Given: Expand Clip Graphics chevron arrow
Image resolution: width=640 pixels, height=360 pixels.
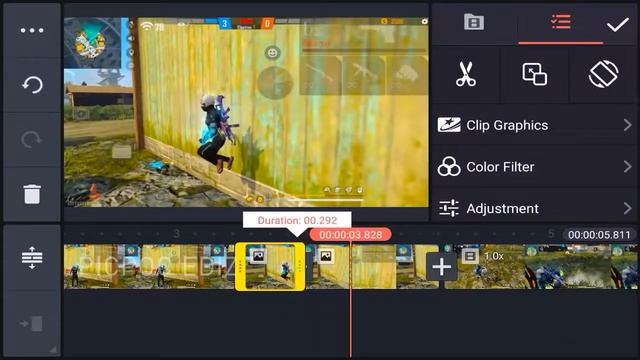Looking at the screenshot, I should (627, 125).
